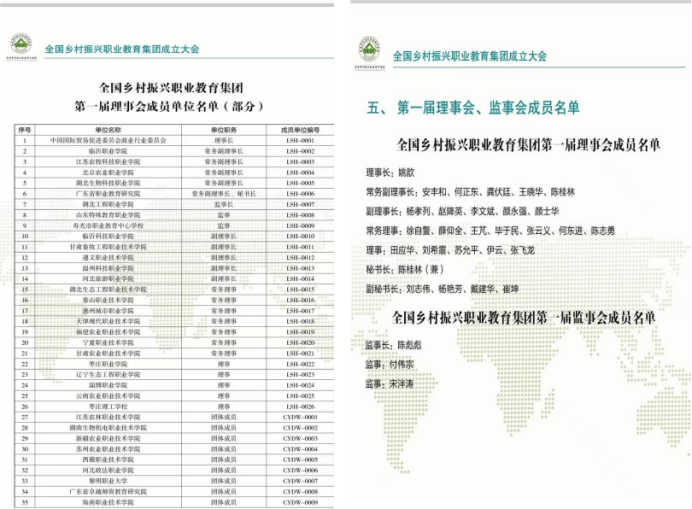Viewport: 692px width, 509px height.
Task: Click the '常务理事：徐自警' names line
Action: 490,230
